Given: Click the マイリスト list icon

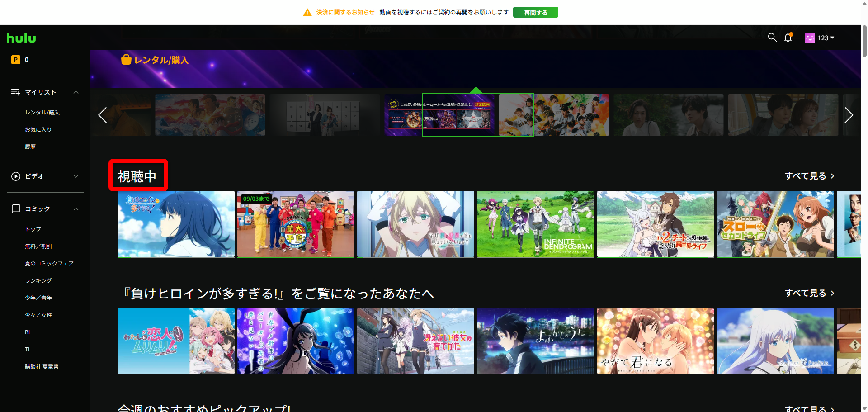Looking at the screenshot, I should click(x=16, y=92).
